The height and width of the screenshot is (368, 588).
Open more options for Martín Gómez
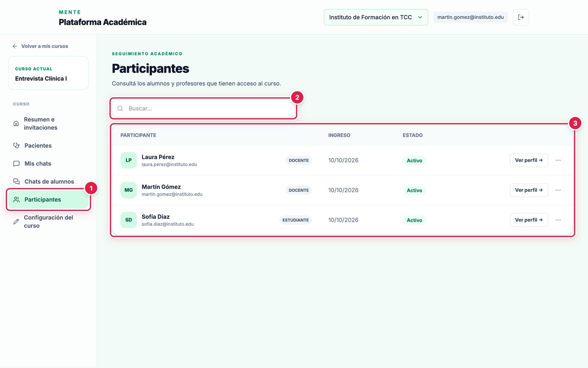tap(558, 190)
